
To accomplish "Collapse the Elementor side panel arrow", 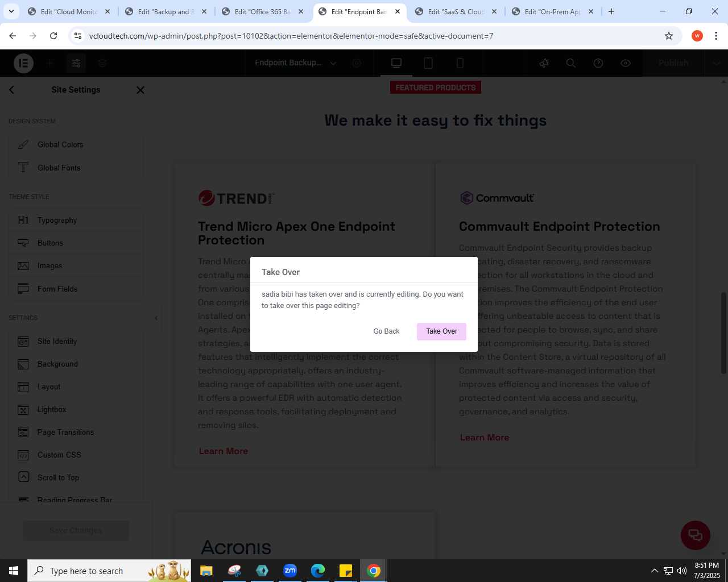I will 156,318.
